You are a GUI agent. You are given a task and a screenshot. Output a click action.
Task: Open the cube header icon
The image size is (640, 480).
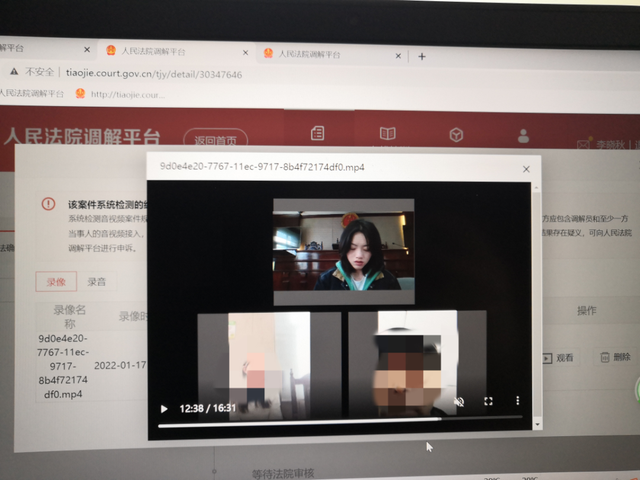click(x=456, y=135)
